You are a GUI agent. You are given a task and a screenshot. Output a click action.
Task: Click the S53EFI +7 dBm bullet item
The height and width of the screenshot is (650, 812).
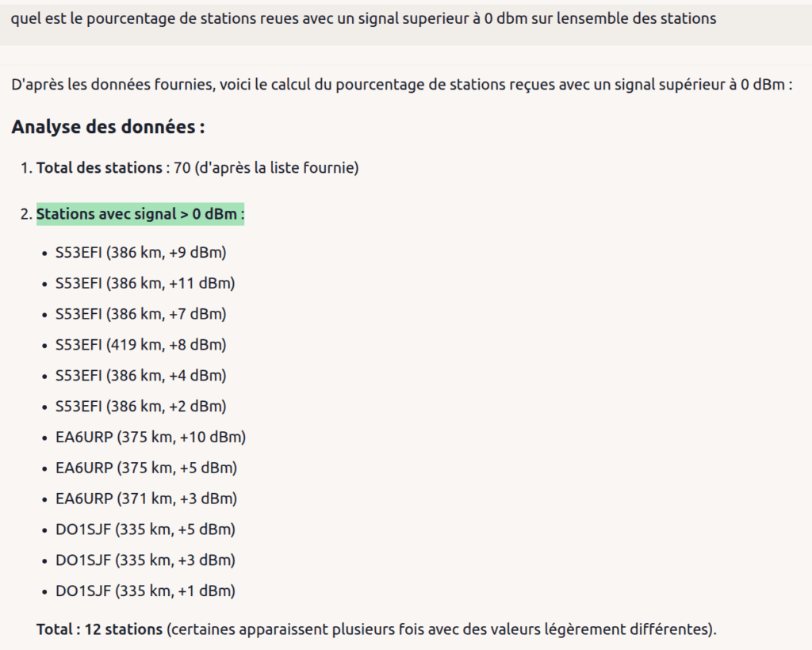click(141, 314)
